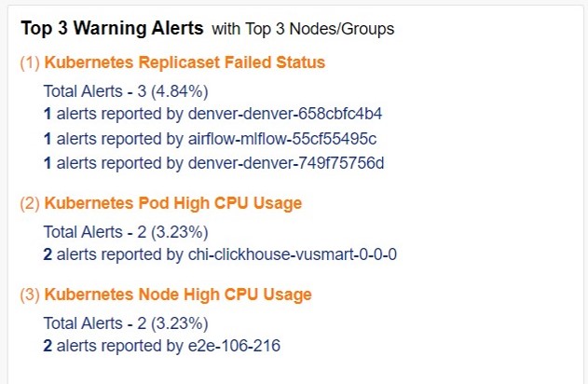This screenshot has height=384, width=588.
Task: Click bold count beside denver-denver-658cbfc4b4
Action: [48, 114]
